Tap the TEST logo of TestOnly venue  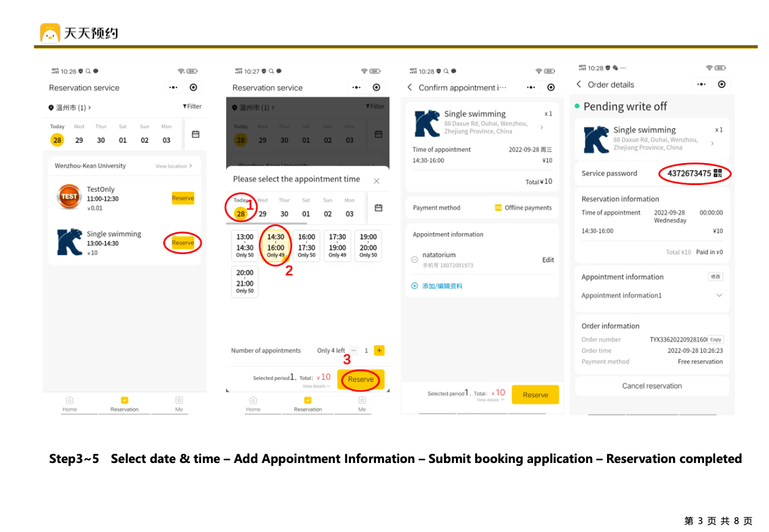(69, 196)
